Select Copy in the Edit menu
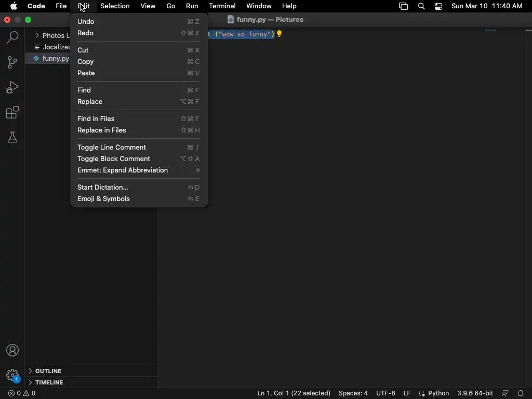Image resolution: width=532 pixels, height=399 pixels. pos(139,61)
